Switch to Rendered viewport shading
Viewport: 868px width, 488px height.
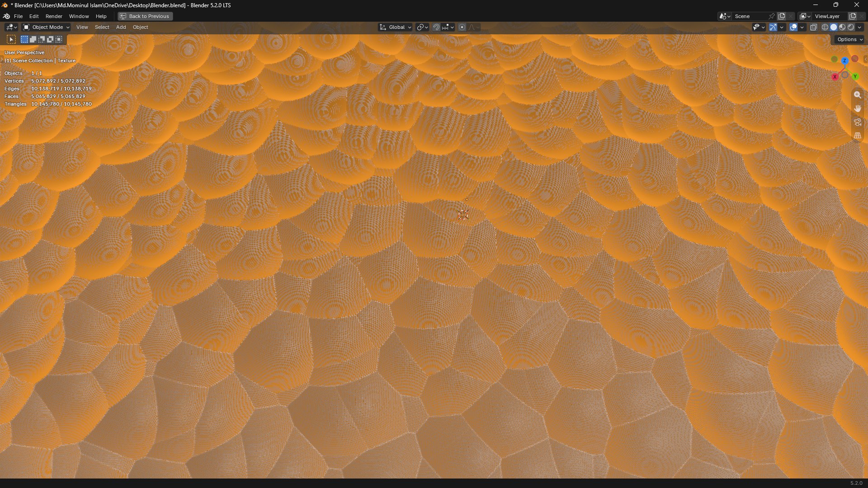click(851, 28)
